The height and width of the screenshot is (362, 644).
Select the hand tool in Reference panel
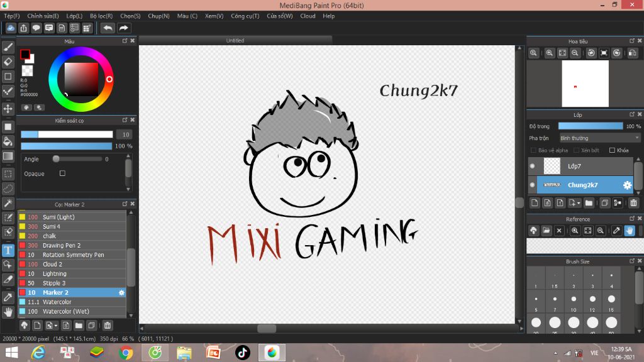[630, 231]
